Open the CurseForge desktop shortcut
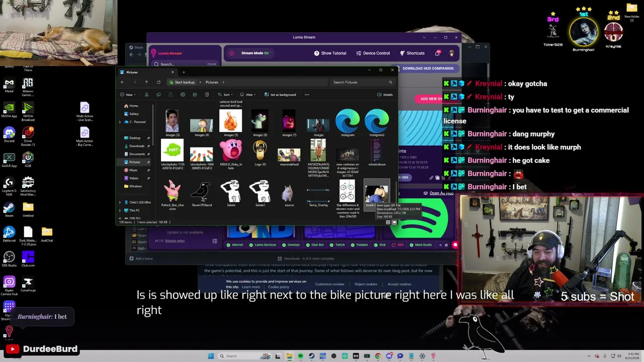This screenshot has width=644, height=362. [x=28, y=285]
